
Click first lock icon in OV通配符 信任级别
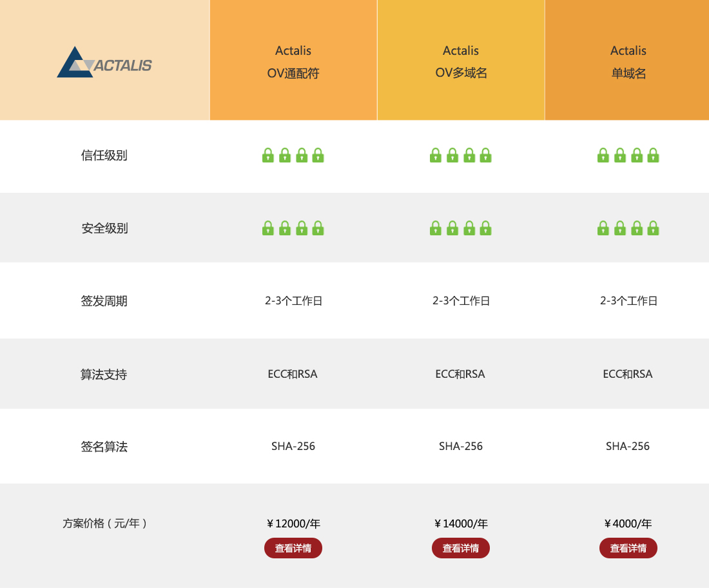(x=268, y=155)
